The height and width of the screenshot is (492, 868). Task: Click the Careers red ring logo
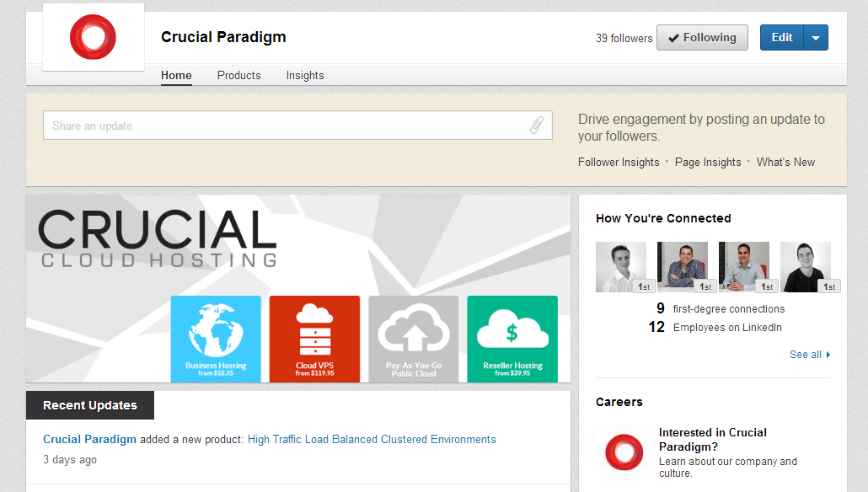tap(624, 452)
